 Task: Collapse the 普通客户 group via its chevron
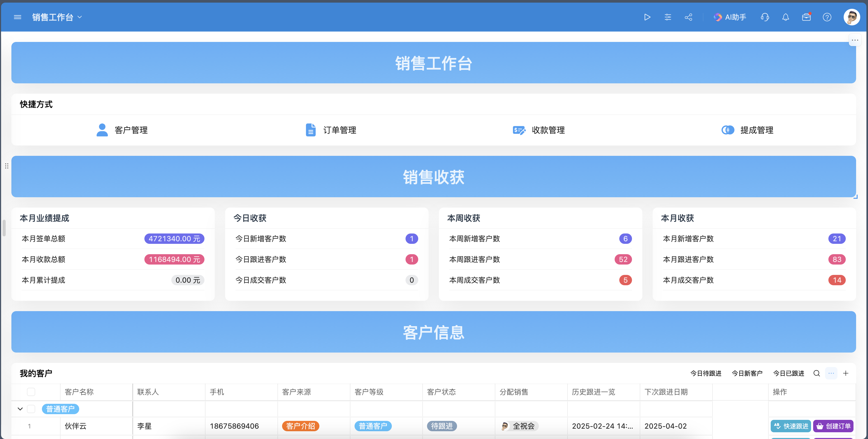pos(20,409)
